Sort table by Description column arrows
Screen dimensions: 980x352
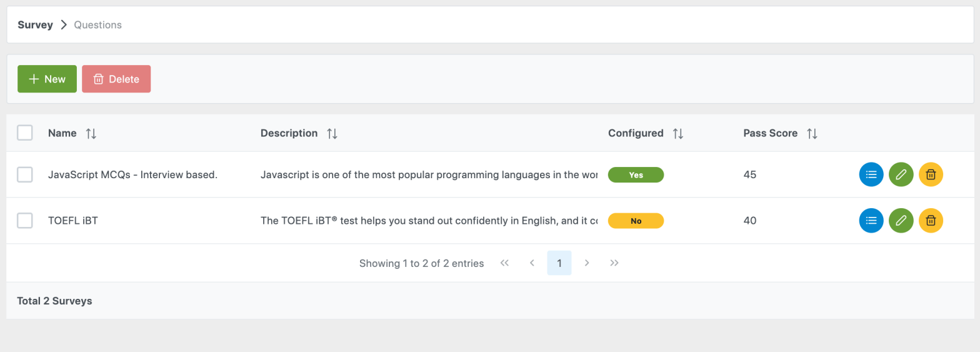[332, 133]
